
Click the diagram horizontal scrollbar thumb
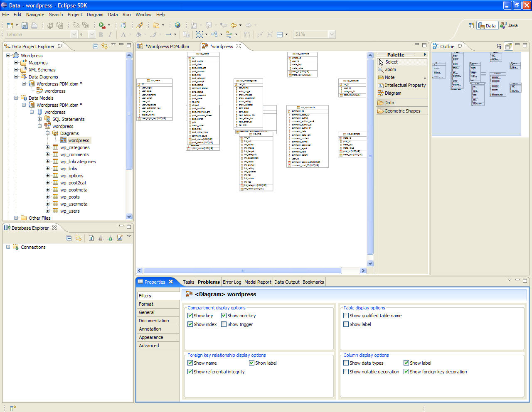(x=242, y=270)
